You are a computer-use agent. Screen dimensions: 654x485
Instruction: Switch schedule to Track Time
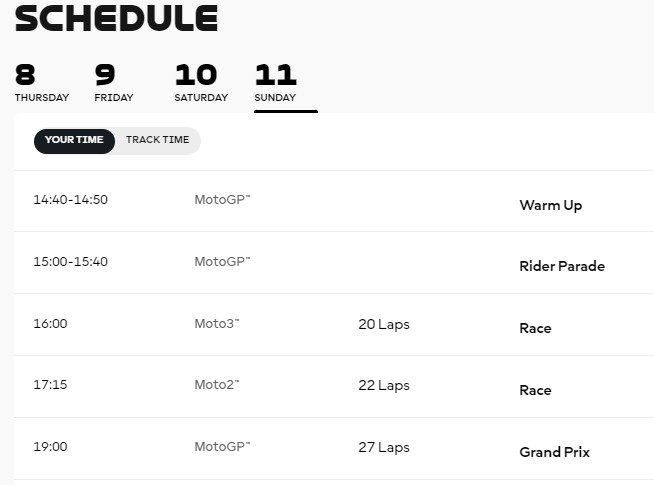coord(158,140)
